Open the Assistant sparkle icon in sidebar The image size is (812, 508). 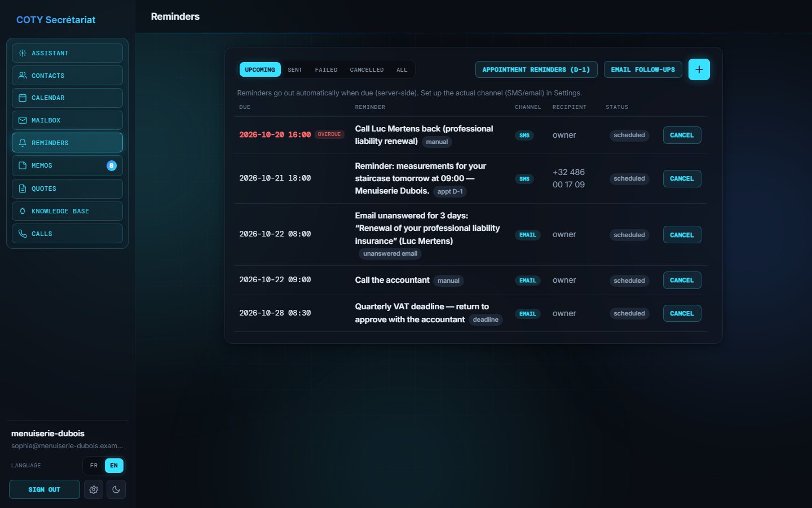pos(23,53)
